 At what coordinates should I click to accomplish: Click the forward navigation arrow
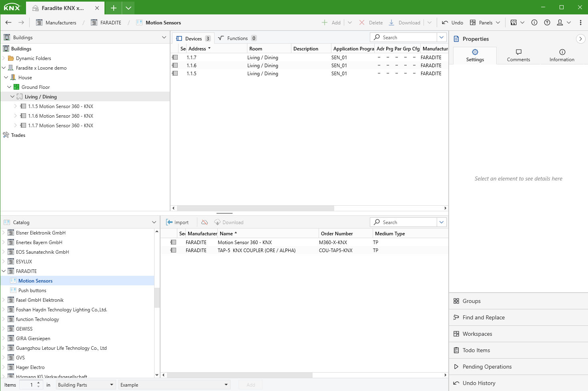click(21, 22)
